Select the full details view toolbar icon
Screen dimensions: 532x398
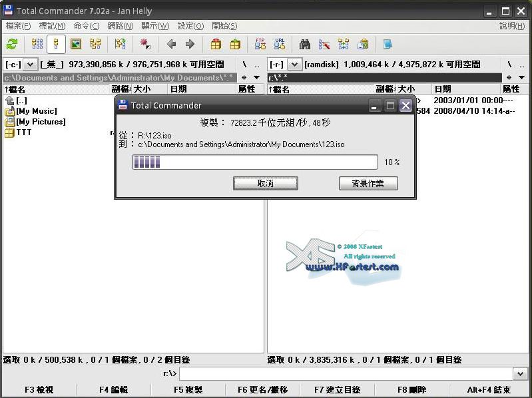tap(57, 44)
